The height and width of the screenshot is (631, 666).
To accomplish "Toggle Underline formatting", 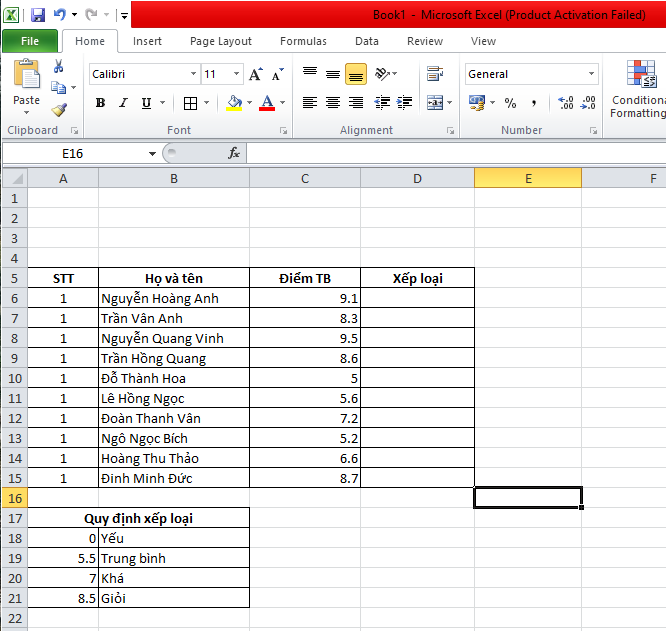I will click(147, 103).
